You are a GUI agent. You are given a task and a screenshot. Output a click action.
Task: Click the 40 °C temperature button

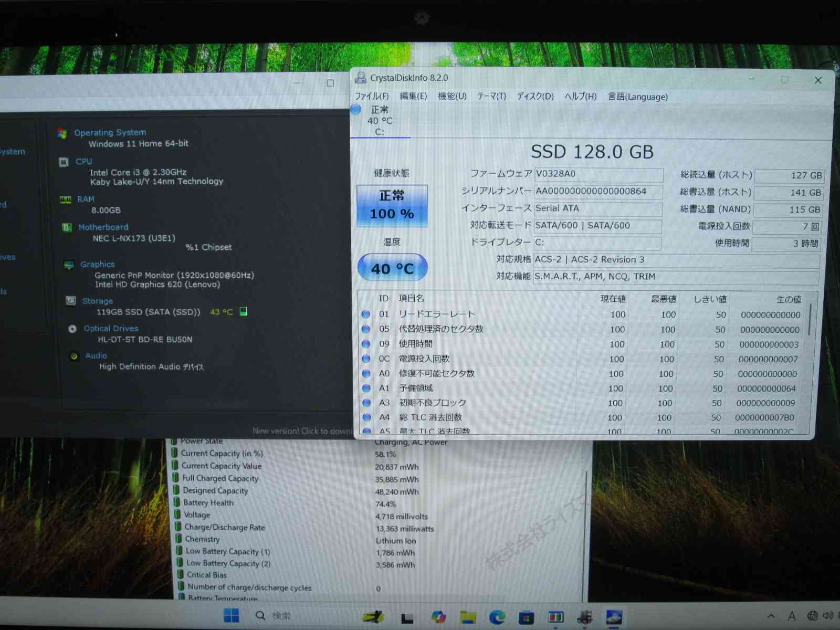click(x=392, y=268)
